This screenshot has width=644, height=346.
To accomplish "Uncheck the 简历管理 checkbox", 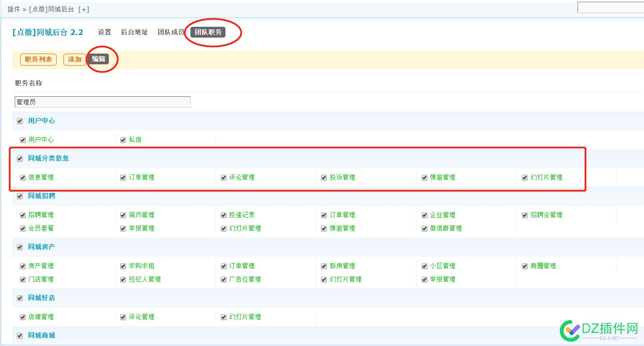I will click(123, 215).
